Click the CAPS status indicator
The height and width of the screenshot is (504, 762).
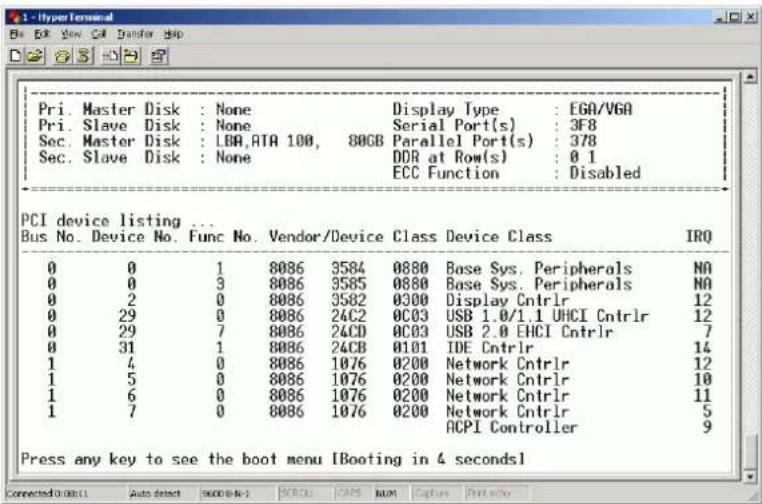click(349, 494)
